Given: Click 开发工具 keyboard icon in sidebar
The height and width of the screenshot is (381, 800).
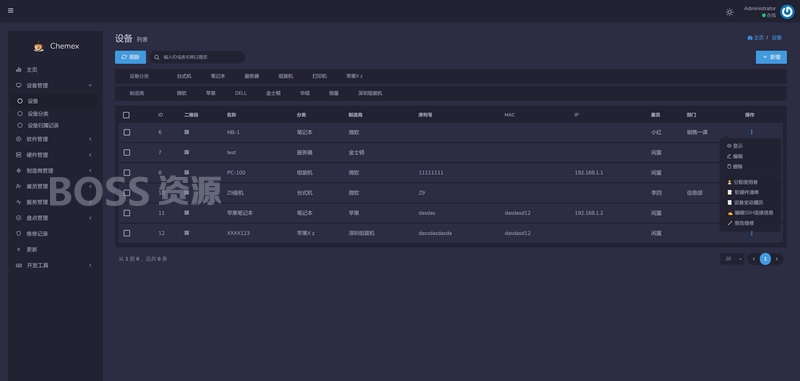Looking at the screenshot, I should (19, 265).
